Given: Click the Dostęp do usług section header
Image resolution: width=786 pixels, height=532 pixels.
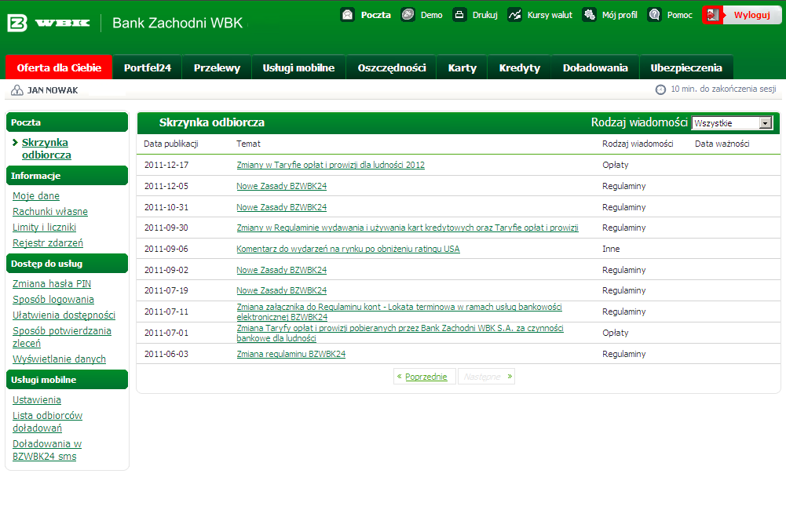Looking at the screenshot, I should click(x=68, y=264).
